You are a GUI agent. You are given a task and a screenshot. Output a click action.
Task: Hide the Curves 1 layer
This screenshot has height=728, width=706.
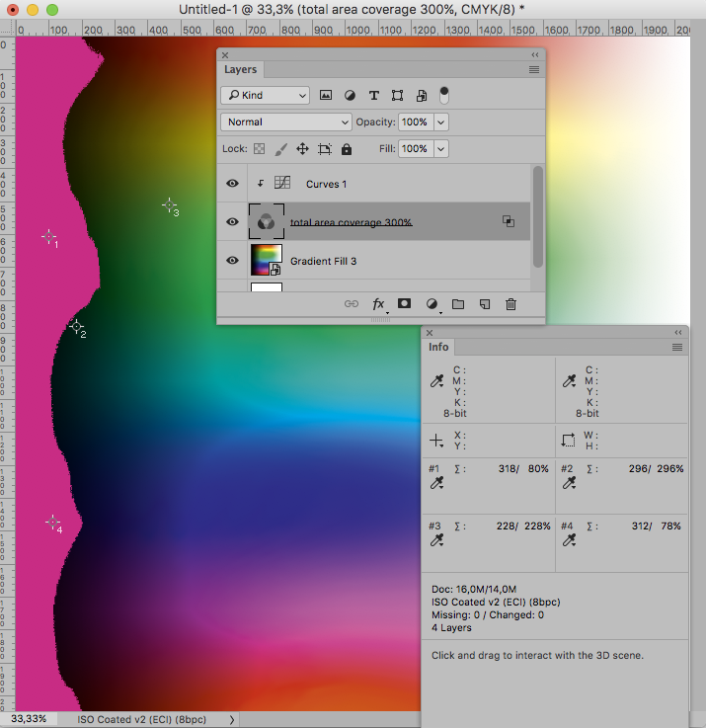click(232, 184)
